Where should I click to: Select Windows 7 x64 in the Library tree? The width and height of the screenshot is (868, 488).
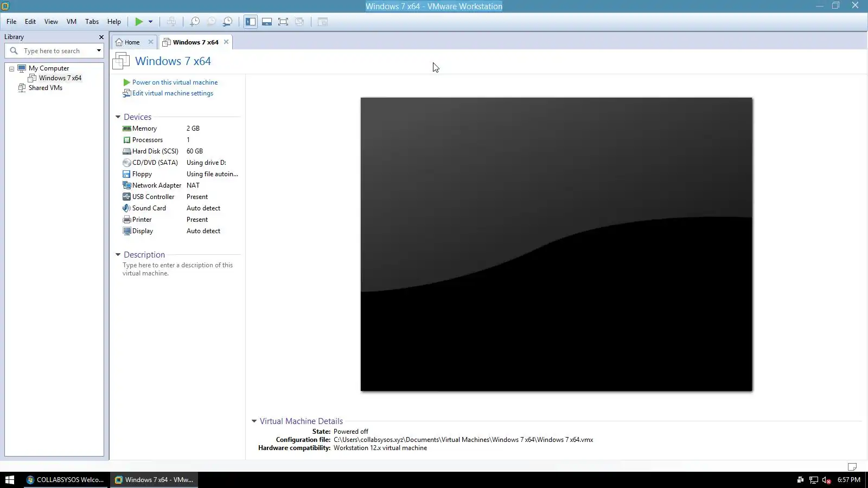coord(60,78)
